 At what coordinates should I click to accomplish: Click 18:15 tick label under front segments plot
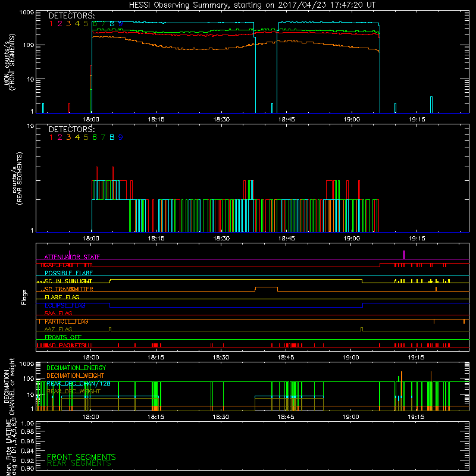point(156,120)
